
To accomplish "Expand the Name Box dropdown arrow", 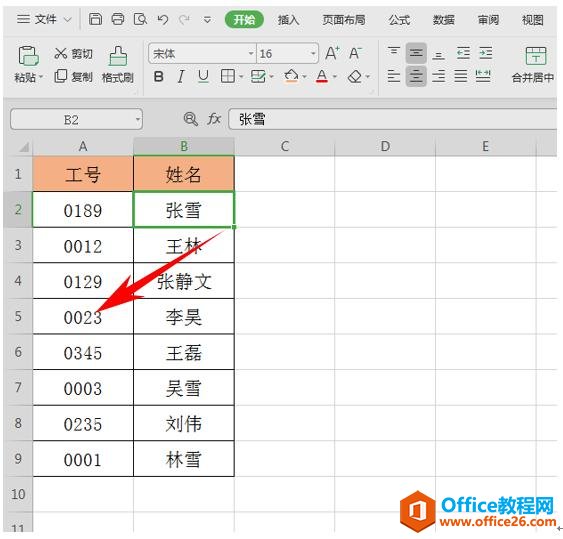I will 138,119.
